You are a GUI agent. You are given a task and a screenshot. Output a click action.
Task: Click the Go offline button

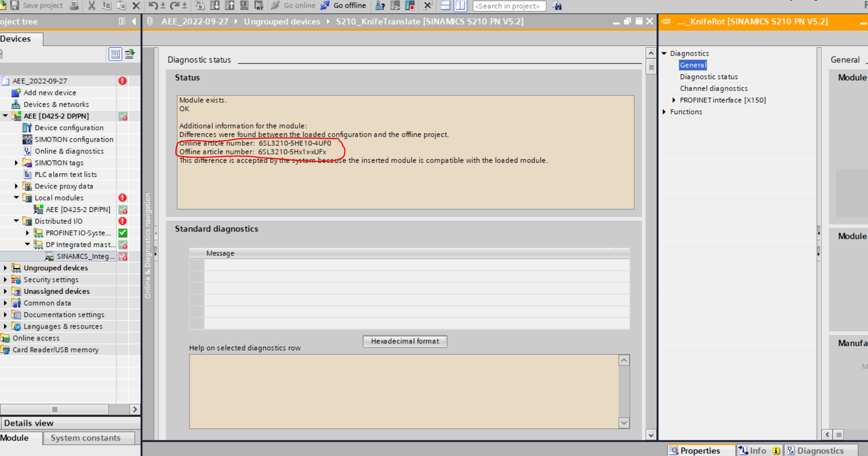343,5
